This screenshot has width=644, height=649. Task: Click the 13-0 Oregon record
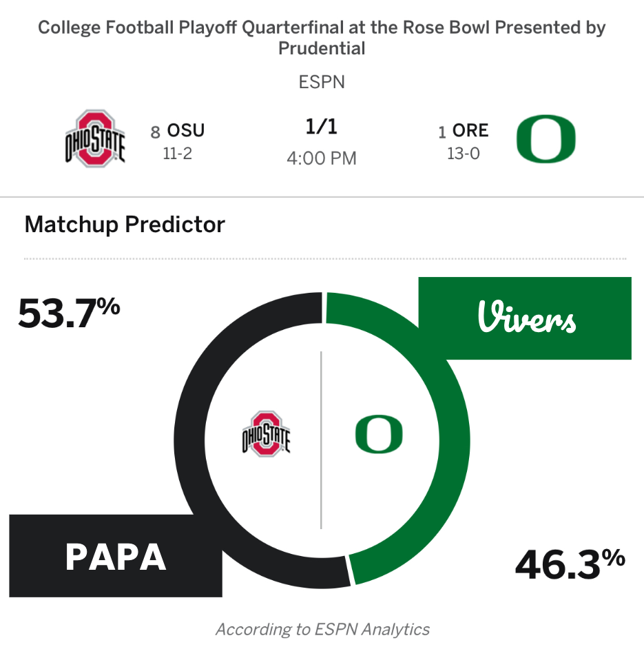point(463,154)
